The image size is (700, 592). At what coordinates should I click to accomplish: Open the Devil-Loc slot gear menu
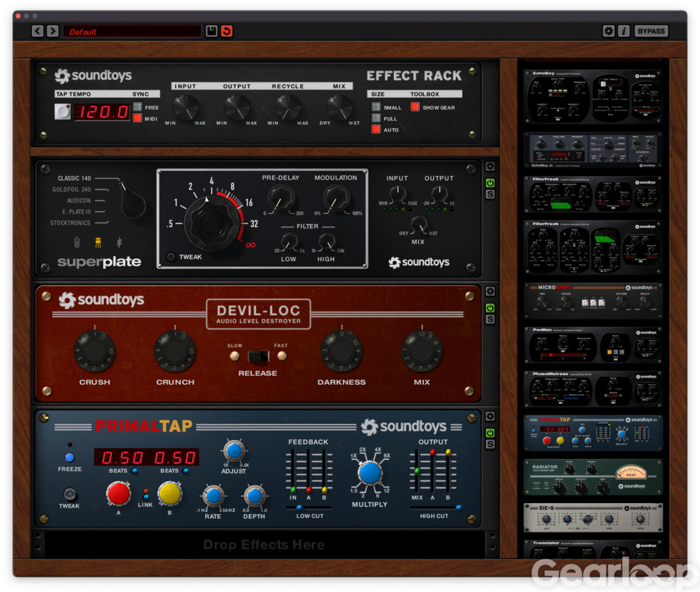[x=490, y=292]
